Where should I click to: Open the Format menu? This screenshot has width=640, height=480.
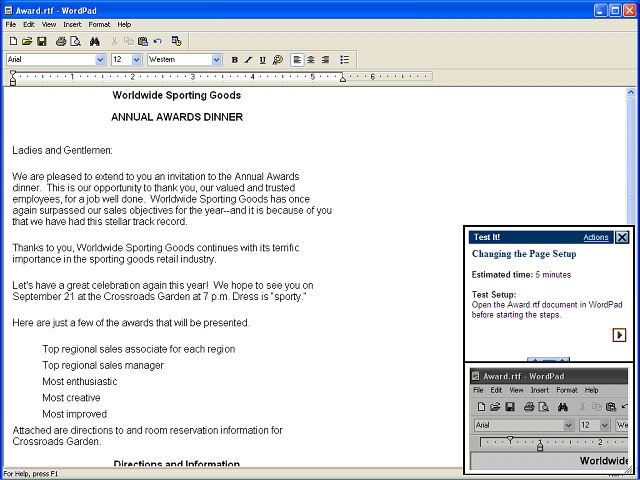[99, 24]
